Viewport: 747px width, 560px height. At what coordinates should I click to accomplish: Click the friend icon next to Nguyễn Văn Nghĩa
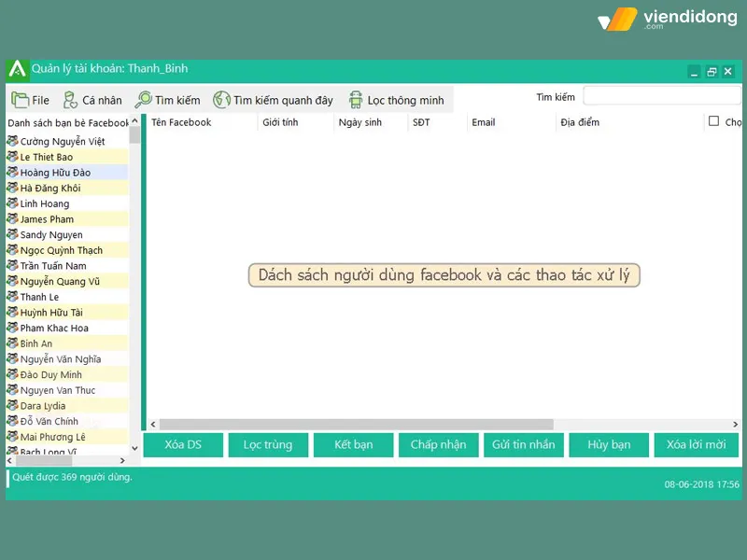[12, 358]
